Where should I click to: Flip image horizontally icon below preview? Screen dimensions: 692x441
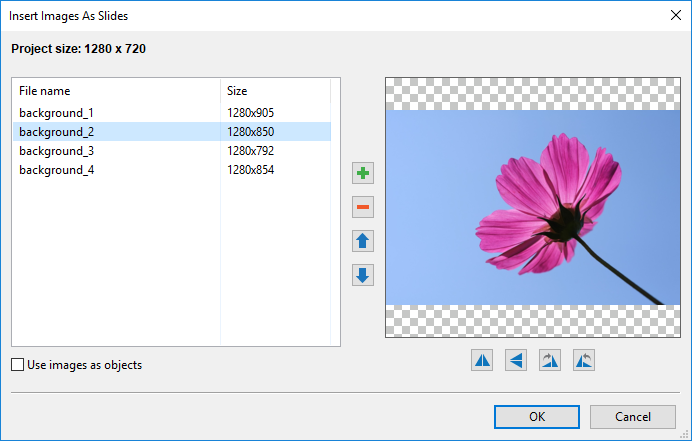click(482, 360)
